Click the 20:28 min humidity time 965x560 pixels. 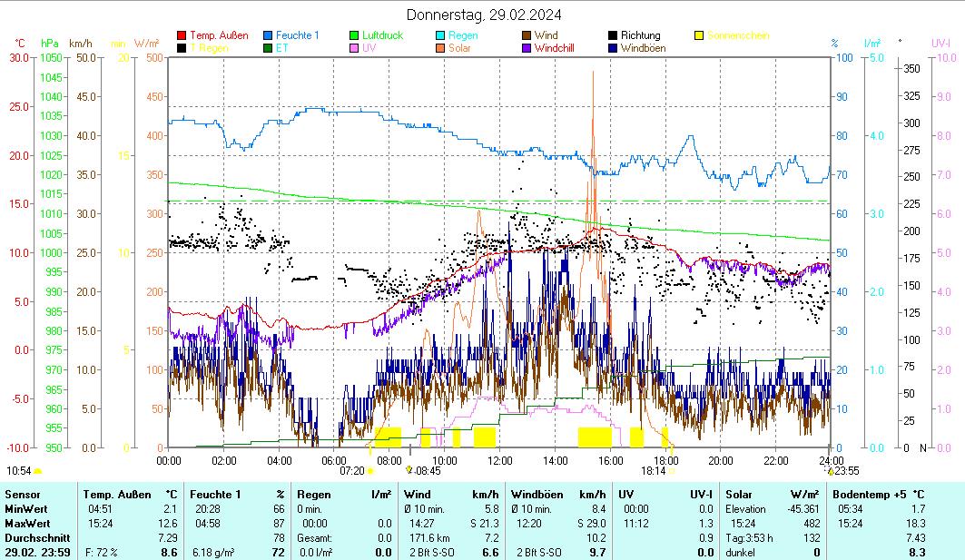207,509
